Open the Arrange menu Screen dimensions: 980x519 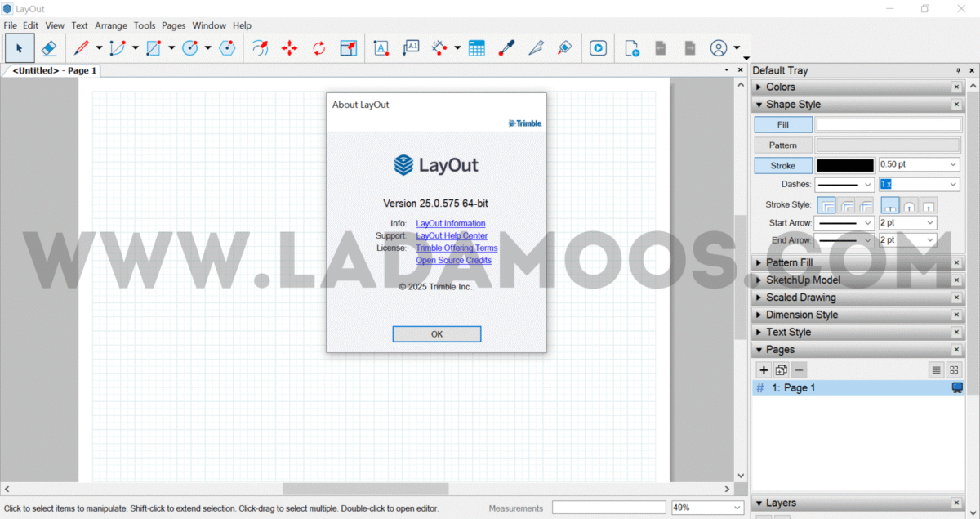[x=111, y=25]
